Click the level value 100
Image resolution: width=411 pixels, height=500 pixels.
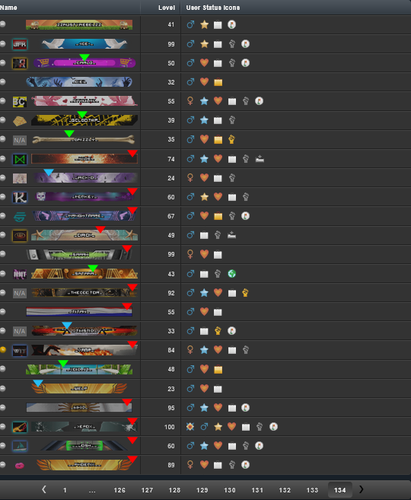[169, 427]
